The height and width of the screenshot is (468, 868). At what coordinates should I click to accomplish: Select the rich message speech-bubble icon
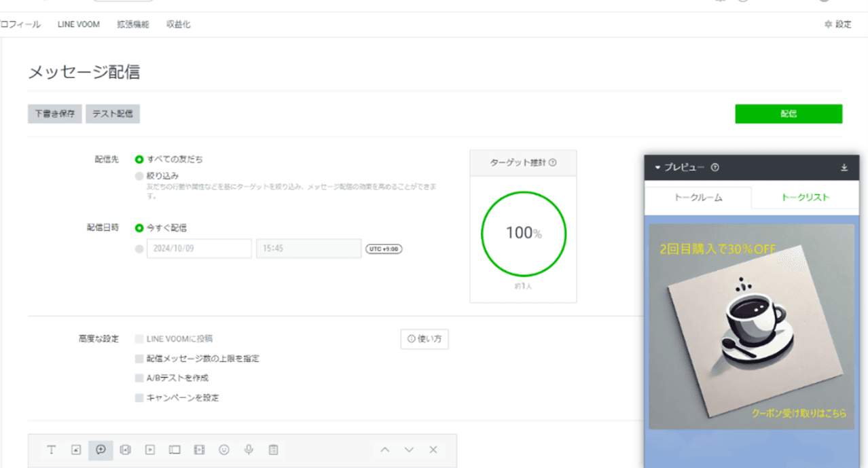[x=101, y=450]
